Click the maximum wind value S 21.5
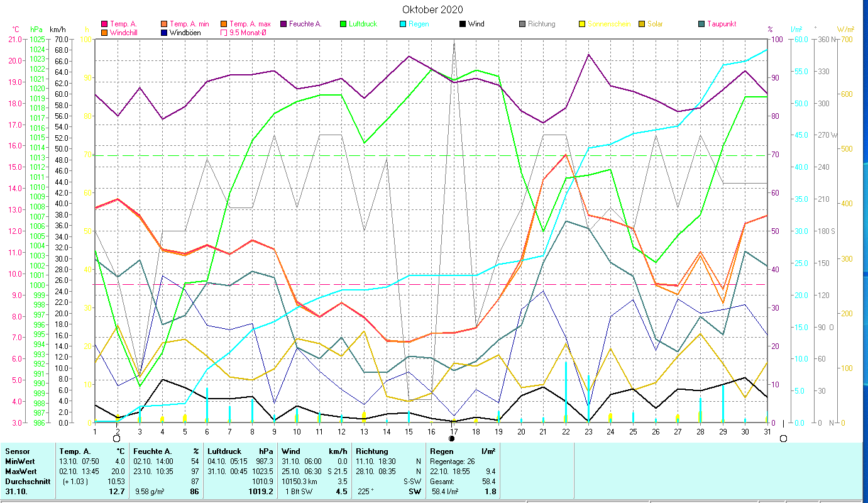868x503 pixels. coord(336,471)
